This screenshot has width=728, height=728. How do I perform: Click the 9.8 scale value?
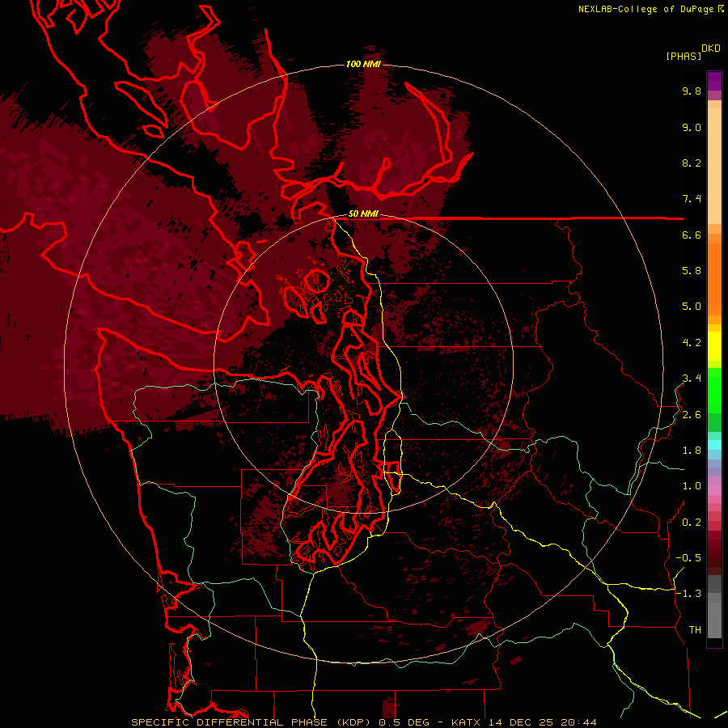(692, 91)
